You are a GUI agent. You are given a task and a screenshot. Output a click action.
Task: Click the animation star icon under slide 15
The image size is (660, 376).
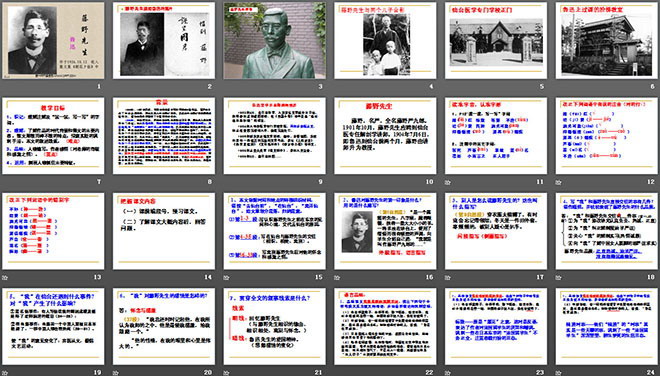coord(226,277)
